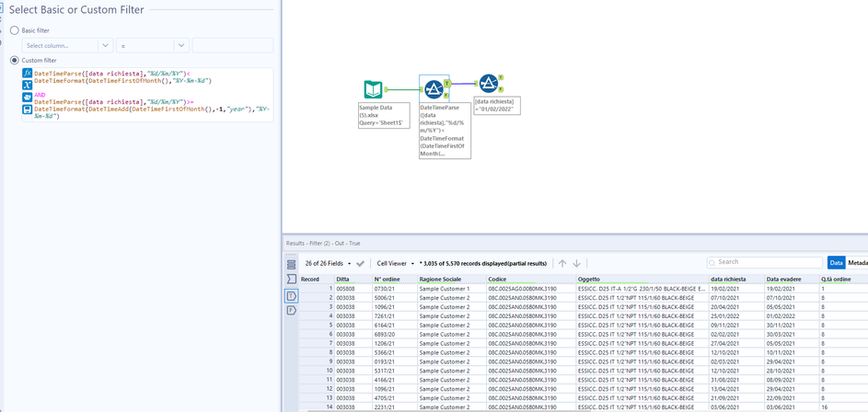Open saved expressions folder icon

(27, 97)
